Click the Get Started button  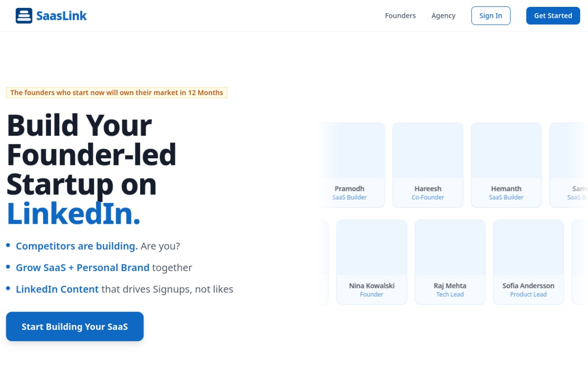[x=553, y=16]
